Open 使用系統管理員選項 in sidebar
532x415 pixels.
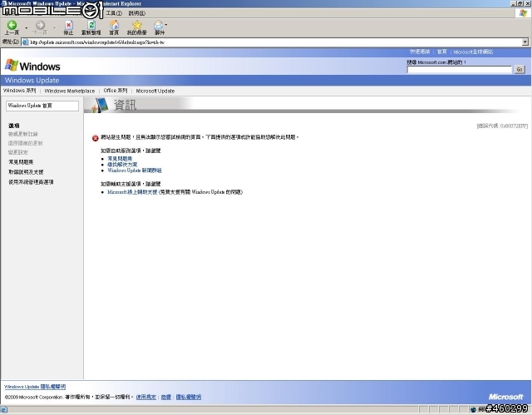31,182
